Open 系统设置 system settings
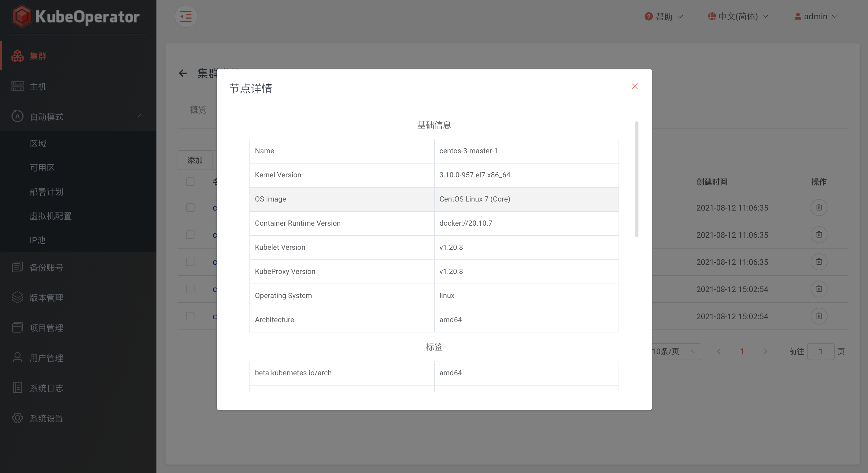868x473 pixels. pos(46,418)
